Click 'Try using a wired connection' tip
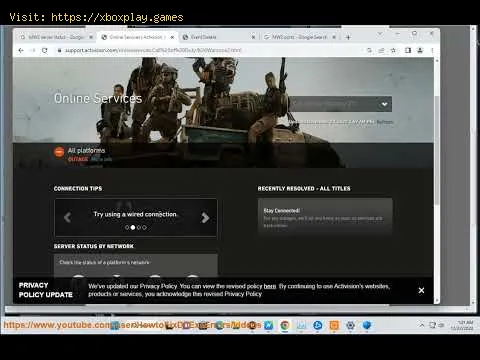480x360 pixels. point(135,214)
